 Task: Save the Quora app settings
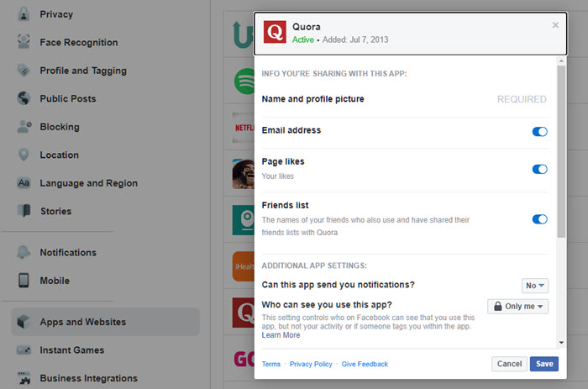click(x=544, y=364)
